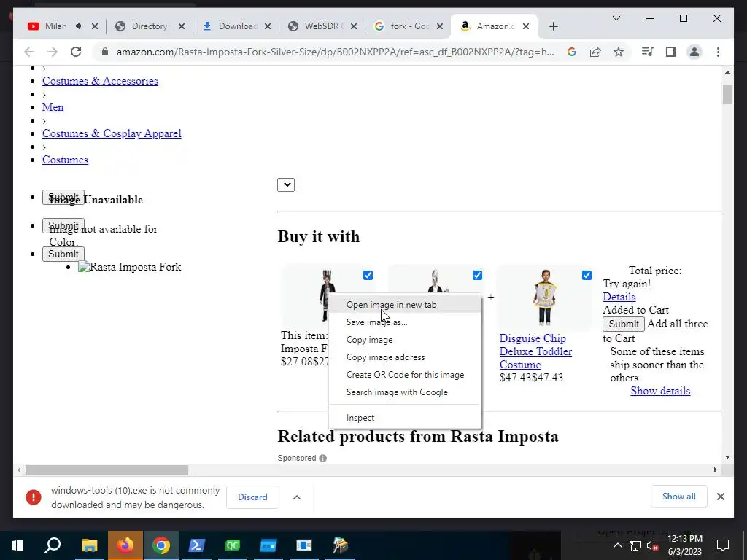The width and height of the screenshot is (747, 560).
Task: Open notification center in taskbar
Action: [723, 545]
